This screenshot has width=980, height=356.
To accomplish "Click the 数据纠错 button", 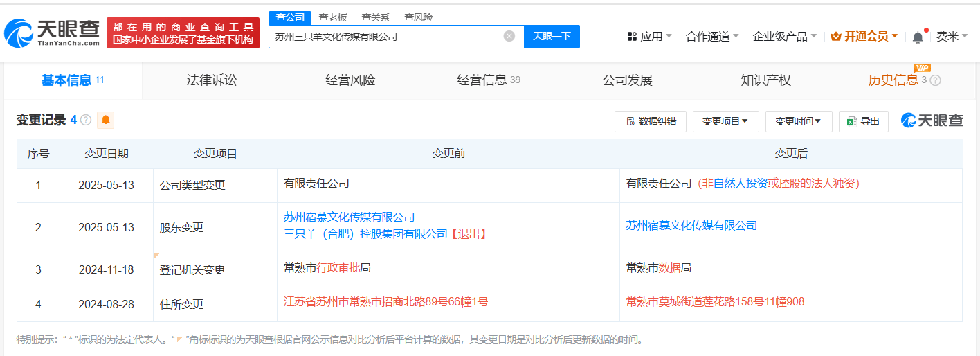I will (651, 121).
